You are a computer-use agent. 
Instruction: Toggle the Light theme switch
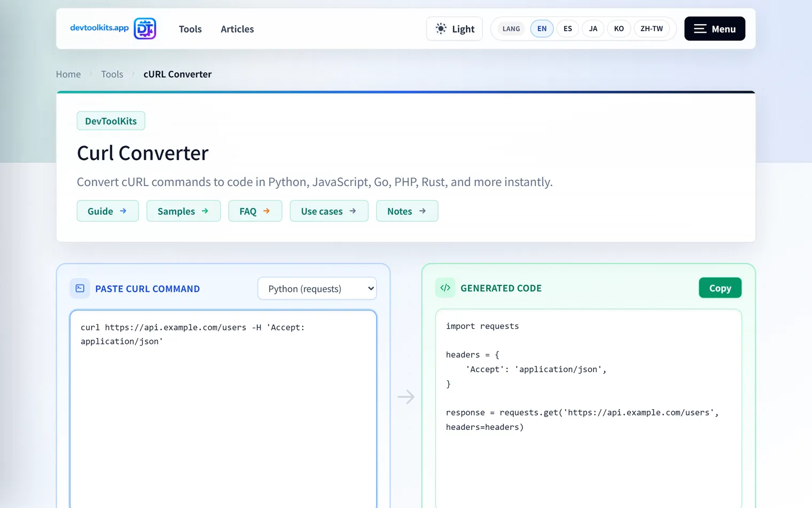pyautogui.click(x=455, y=29)
